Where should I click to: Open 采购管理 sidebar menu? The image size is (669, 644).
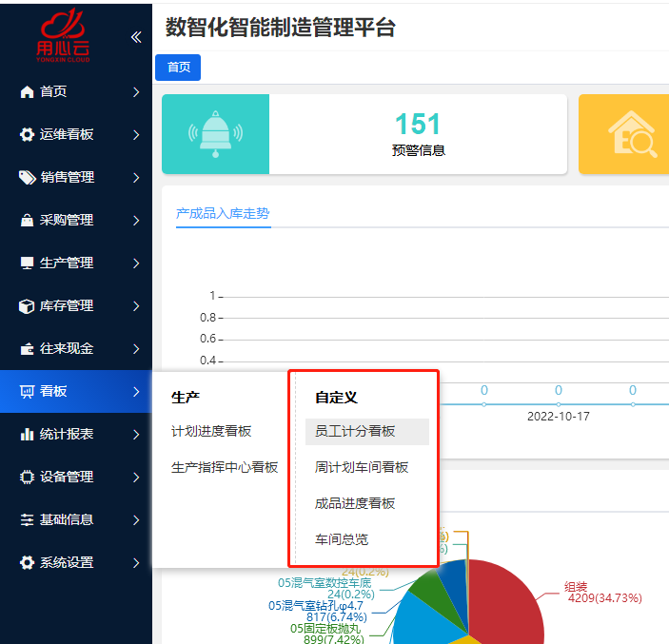76,220
